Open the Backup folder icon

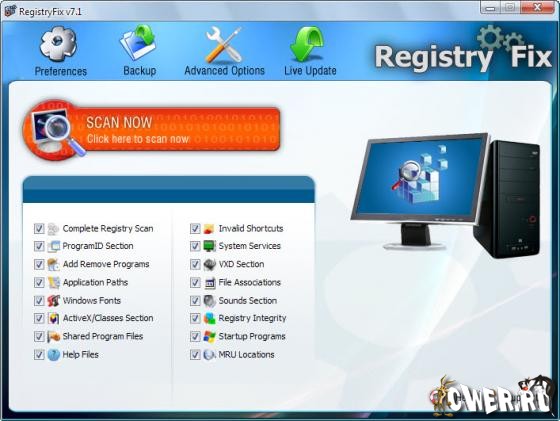(x=139, y=43)
